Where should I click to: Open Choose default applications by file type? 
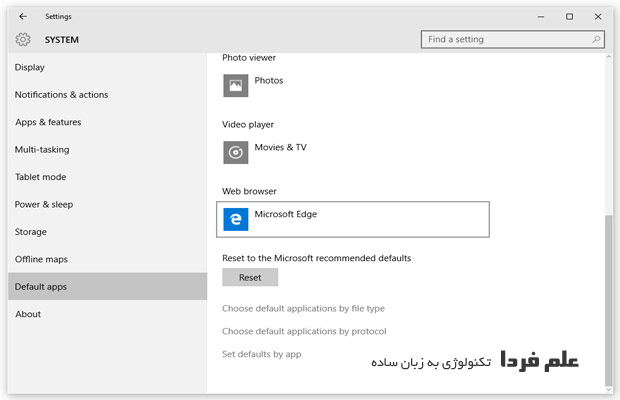(303, 309)
